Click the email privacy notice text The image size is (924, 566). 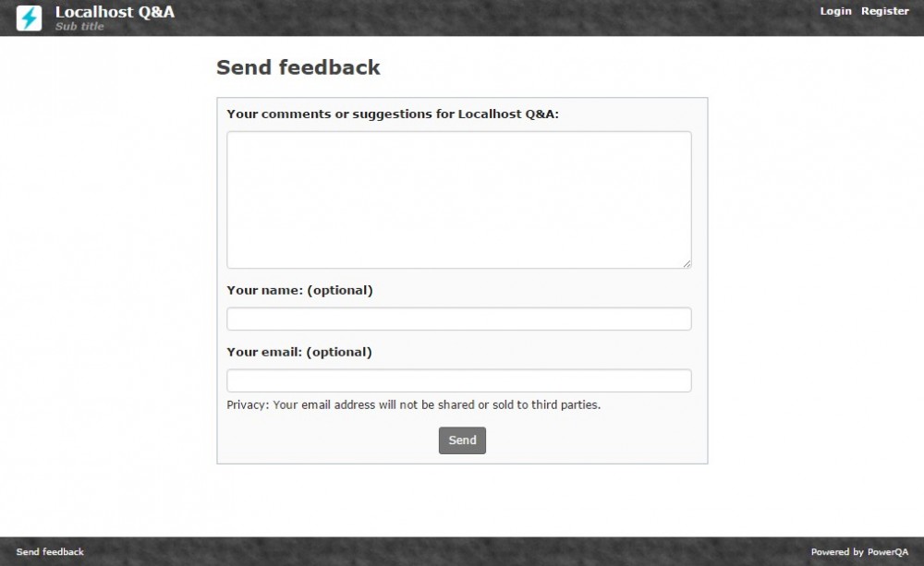pos(413,404)
